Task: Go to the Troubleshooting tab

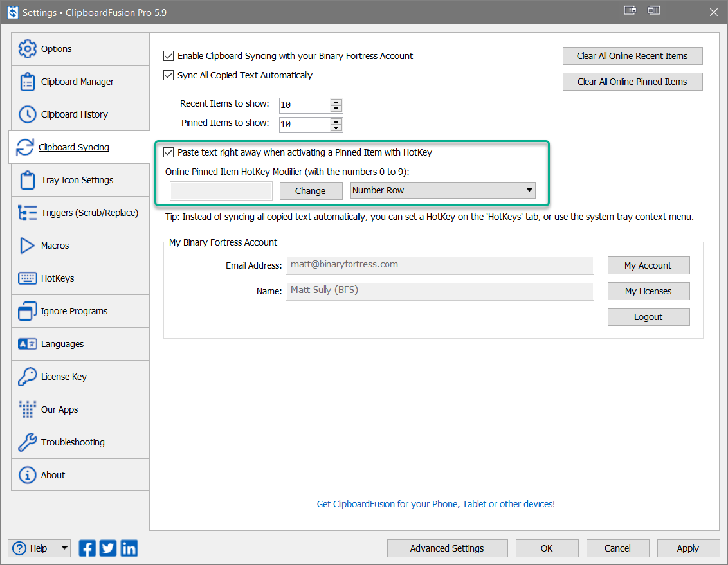Action: click(x=80, y=442)
